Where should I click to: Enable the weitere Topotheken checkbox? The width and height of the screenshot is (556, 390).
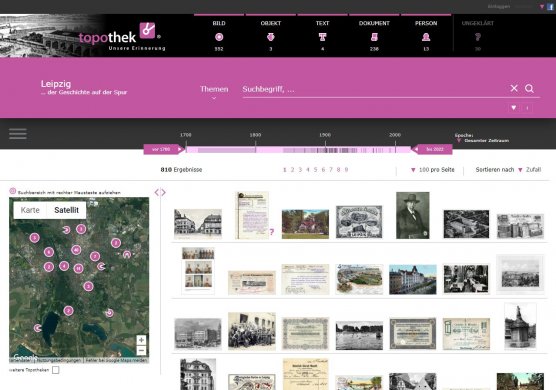tap(56, 370)
